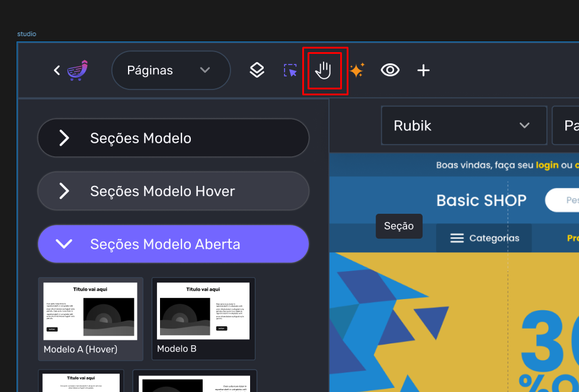The image size is (579, 392).
Task: Click the login link in welcome bar
Action: tap(546, 165)
